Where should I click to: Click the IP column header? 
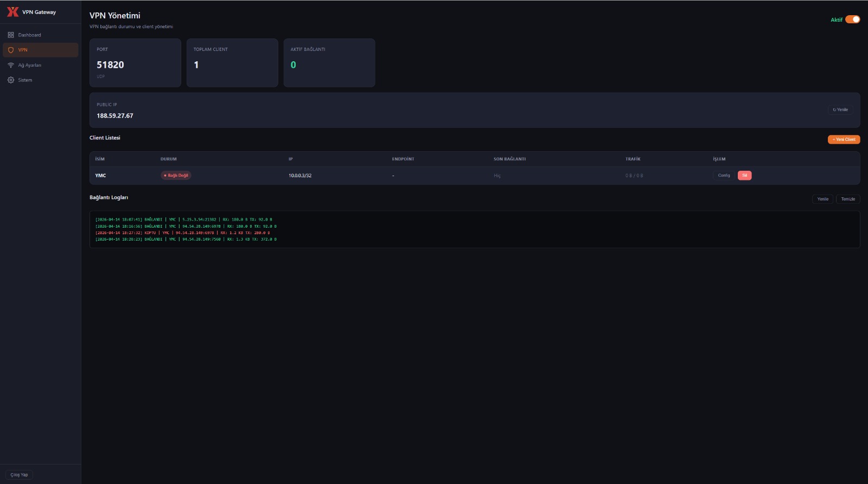tap(291, 159)
